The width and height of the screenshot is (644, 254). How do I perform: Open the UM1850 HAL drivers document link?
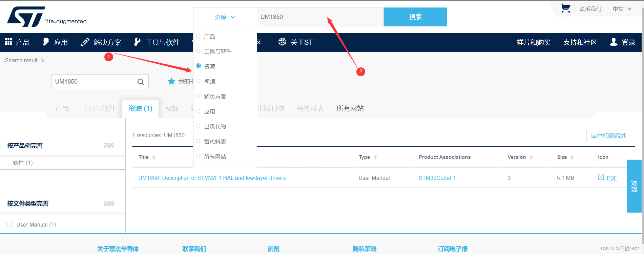click(212, 178)
